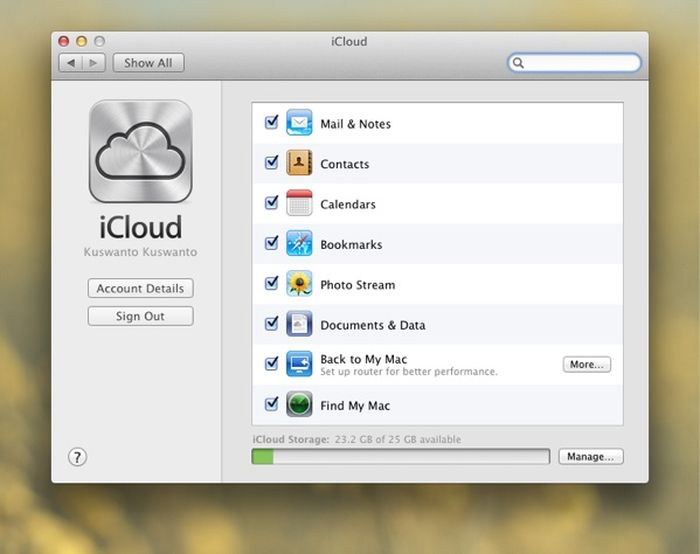Uncheck the Contacts checkbox

pyautogui.click(x=271, y=162)
